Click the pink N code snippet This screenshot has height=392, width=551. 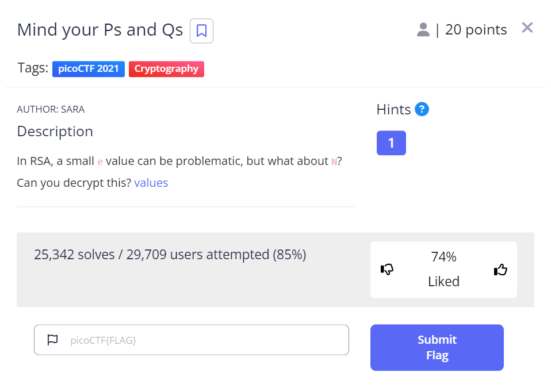334,162
